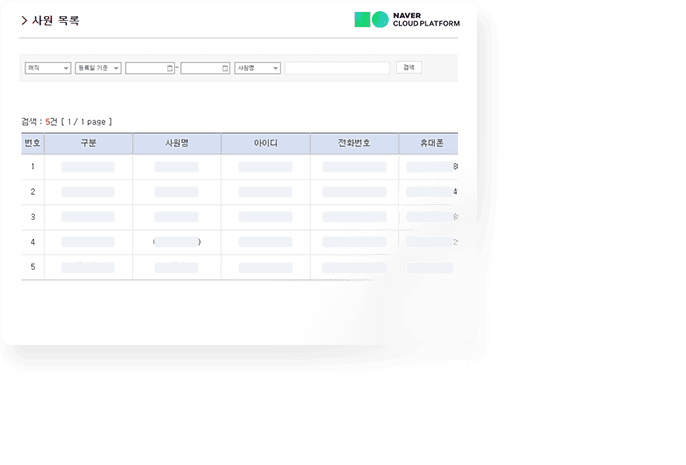Sort by the 번호 column header
686x465 pixels.
[x=32, y=144]
